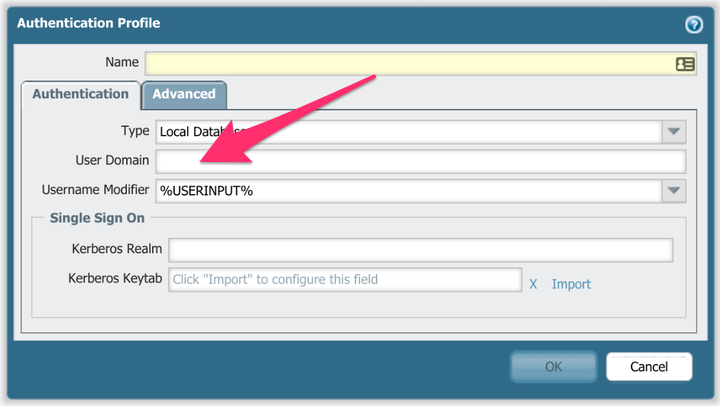Switch to the Authentication tab
720x406 pixels.
[x=80, y=94]
